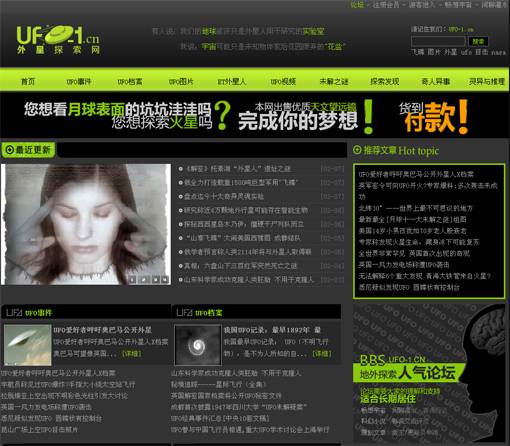Click the search text input field
Viewport: 510px width, 446px height.
click(438, 41)
